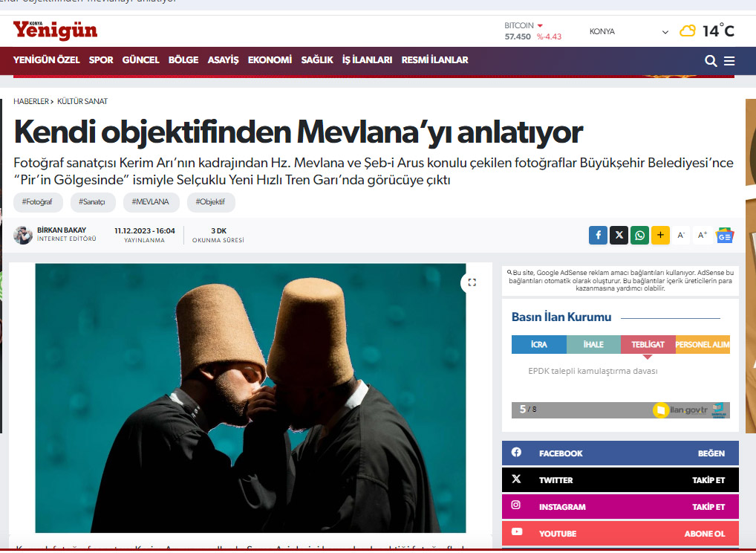Open KÜLTÜR SANAT breadcrumb link
The width and height of the screenshot is (756, 553).
(x=82, y=101)
